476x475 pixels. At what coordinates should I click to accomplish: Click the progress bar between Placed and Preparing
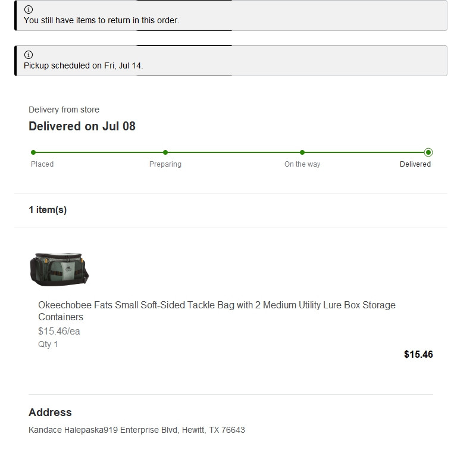99,152
